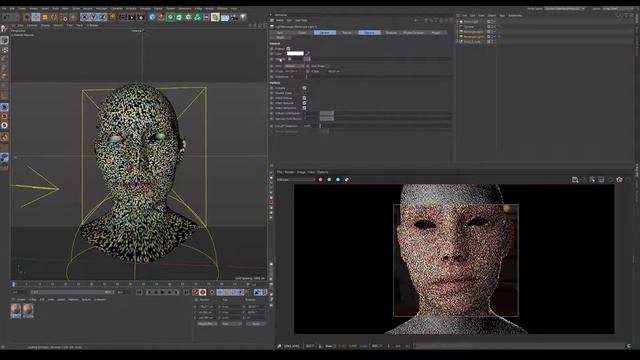
Task: Switch to the Project tab
Action: pos(436,32)
